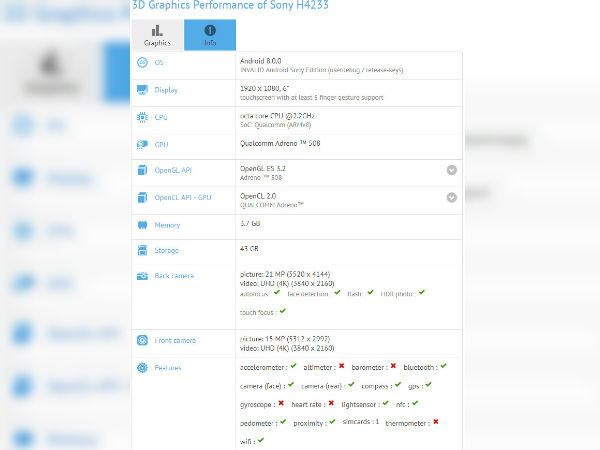Select the GPU label
This screenshot has width=600, height=450.
161,145
